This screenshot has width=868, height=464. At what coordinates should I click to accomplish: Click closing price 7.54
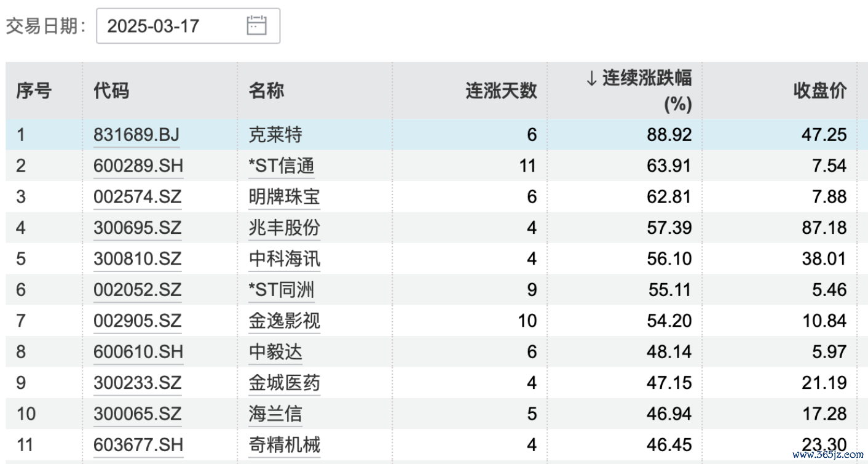point(829,166)
